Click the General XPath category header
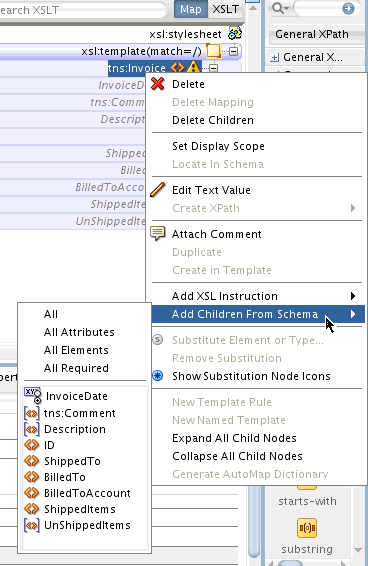The width and height of the screenshot is (368, 566). tap(316, 34)
